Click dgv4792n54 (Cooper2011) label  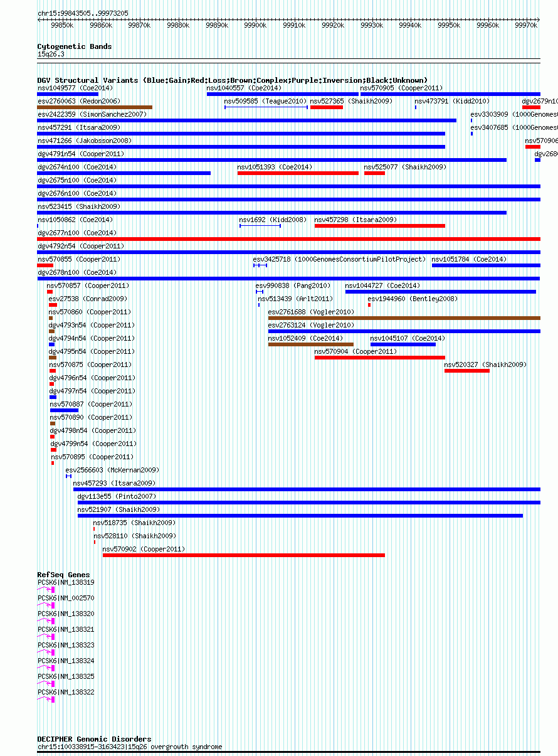coord(81,247)
